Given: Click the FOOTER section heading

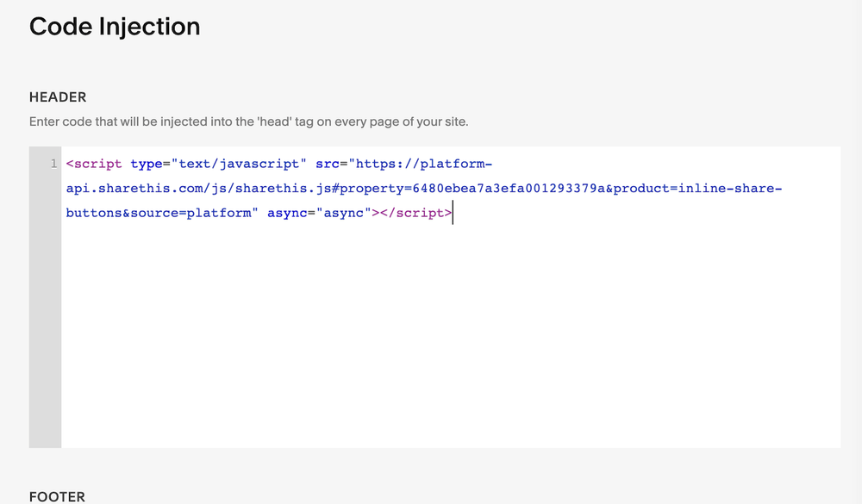Looking at the screenshot, I should coord(57,496).
